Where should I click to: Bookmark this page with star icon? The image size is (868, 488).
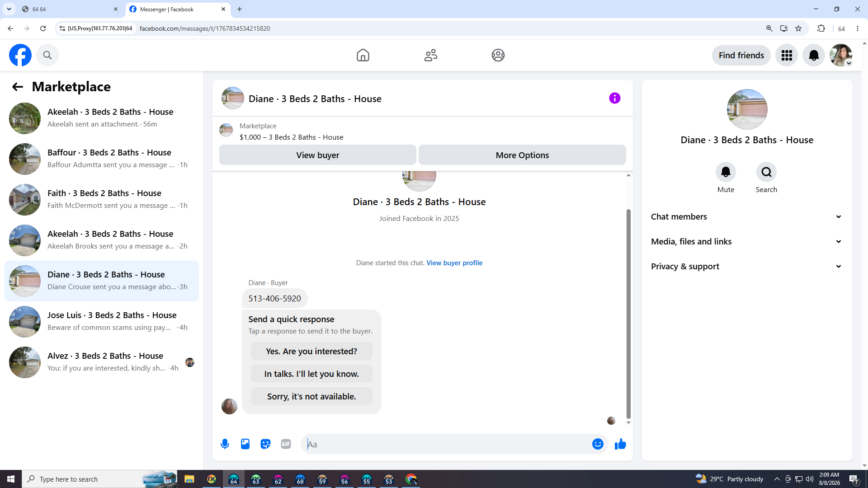[798, 28]
